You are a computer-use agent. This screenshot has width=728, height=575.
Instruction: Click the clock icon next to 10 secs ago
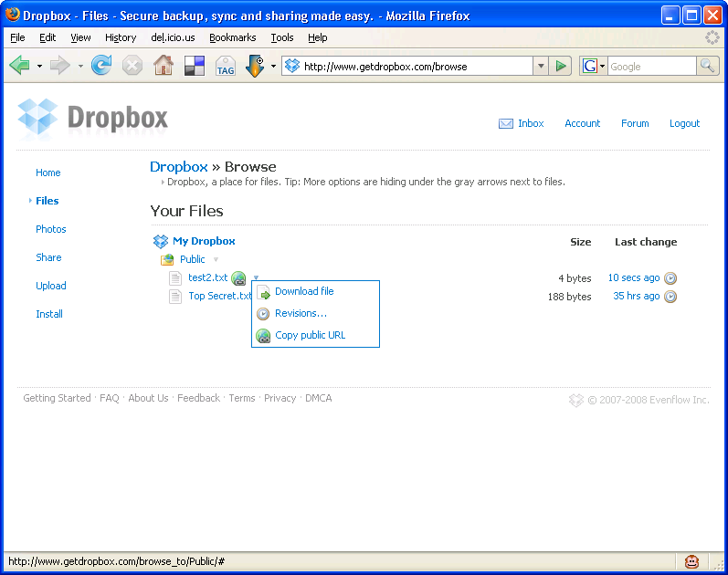click(x=670, y=278)
